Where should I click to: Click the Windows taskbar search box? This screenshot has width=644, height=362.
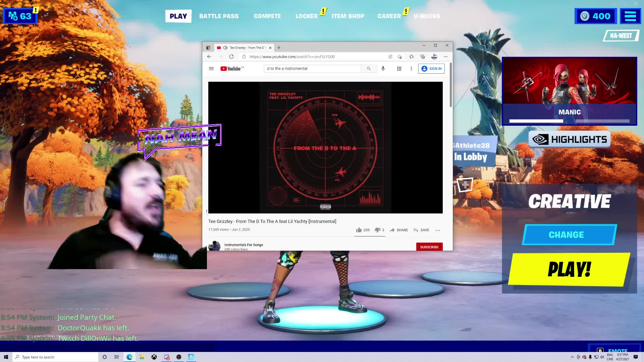55,357
